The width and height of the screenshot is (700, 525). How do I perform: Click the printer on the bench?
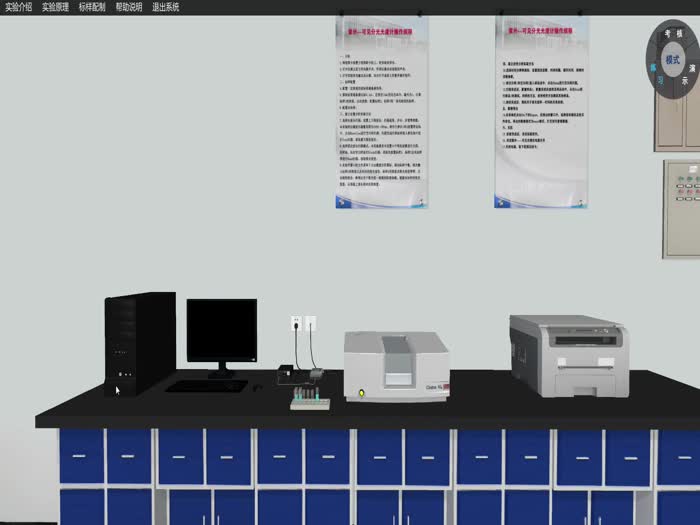[x=567, y=356]
